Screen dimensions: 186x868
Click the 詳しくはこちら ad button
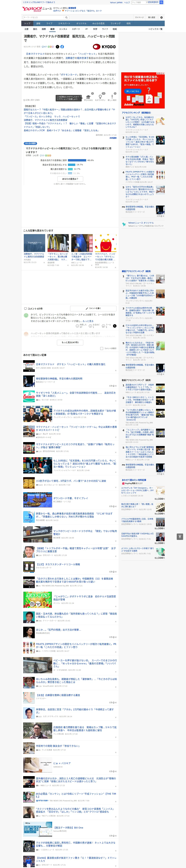point(133,91)
